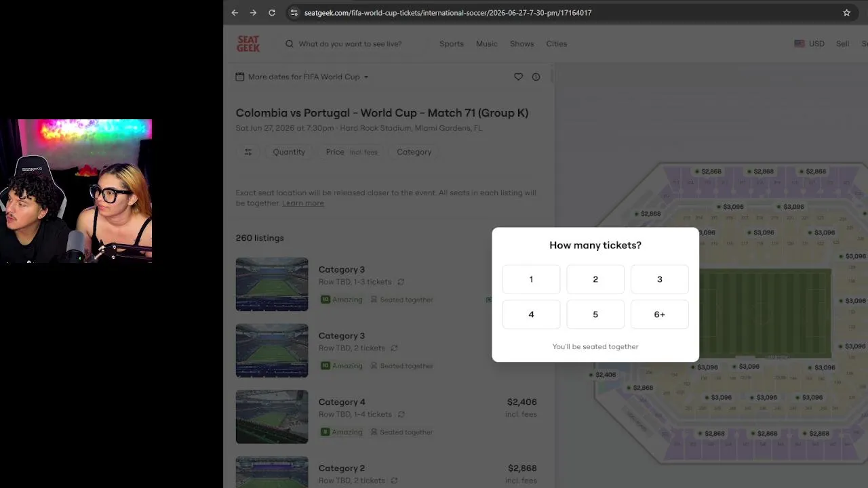Viewport: 868px width, 488px height.
Task: Click $2,868 marker beside the $2,406 map marker
Action: click(639, 388)
